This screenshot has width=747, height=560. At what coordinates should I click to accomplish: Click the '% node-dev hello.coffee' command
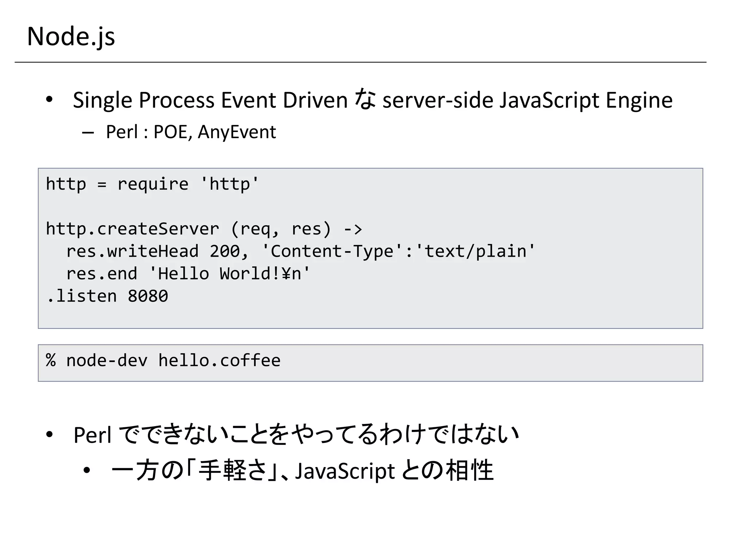click(x=163, y=360)
